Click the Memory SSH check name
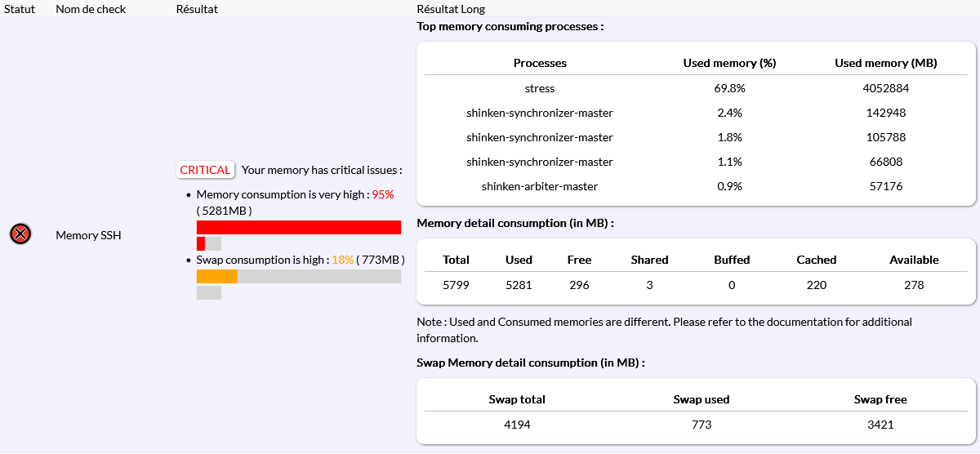This screenshot has width=980, height=454. coord(88,235)
